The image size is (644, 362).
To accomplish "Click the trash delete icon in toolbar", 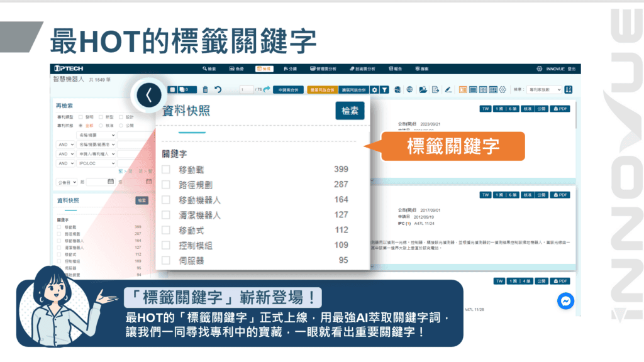I will [205, 90].
